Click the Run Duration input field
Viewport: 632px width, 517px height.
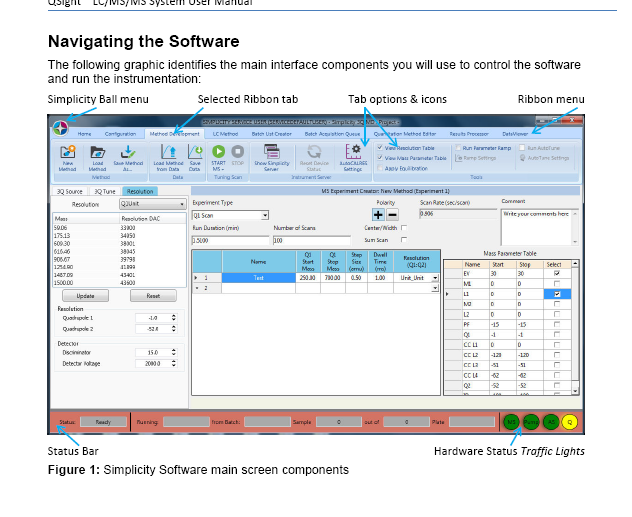click(x=230, y=241)
